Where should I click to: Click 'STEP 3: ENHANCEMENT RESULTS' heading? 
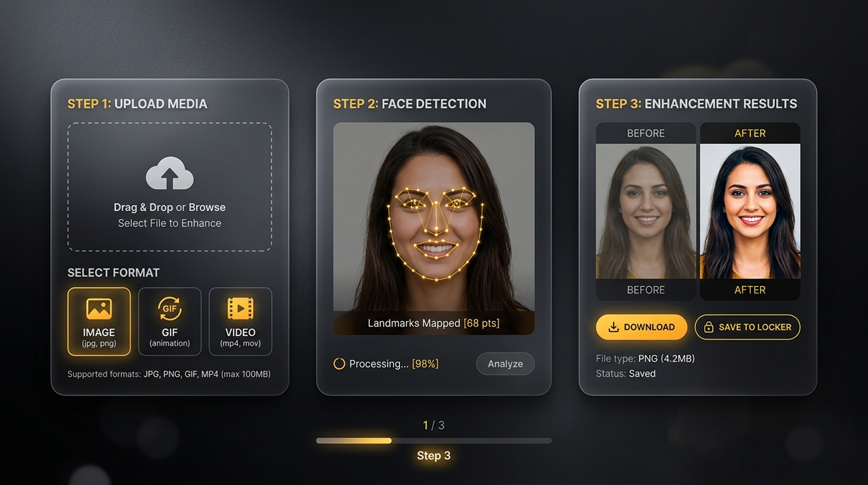point(696,104)
